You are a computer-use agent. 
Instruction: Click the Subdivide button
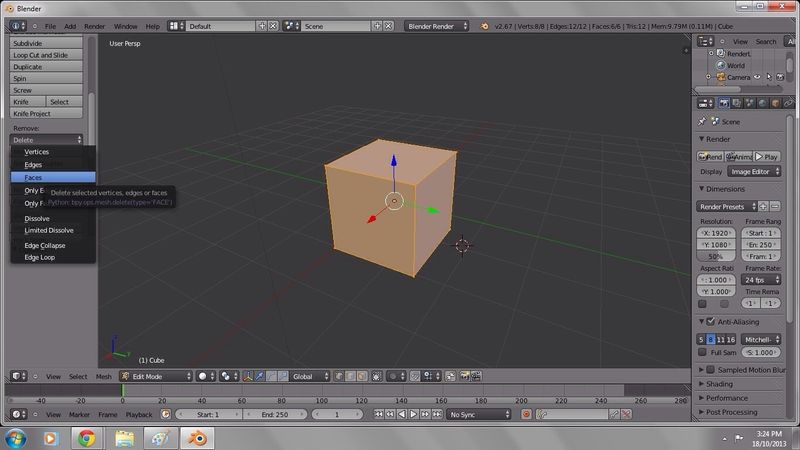tap(46, 43)
